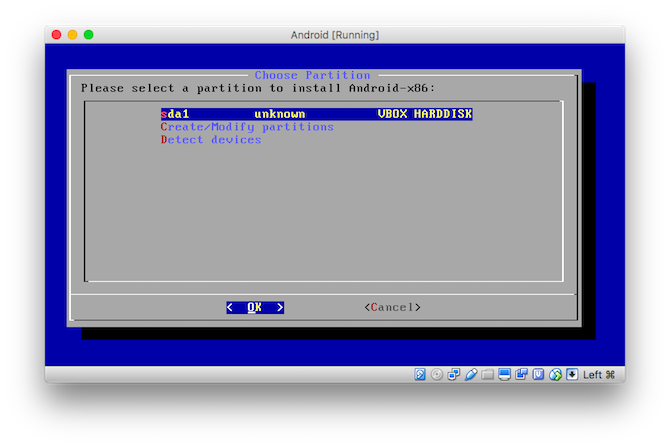The image size is (670, 447).
Task: Click the Cancel button in dialog
Action: click(x=393, y=307)
